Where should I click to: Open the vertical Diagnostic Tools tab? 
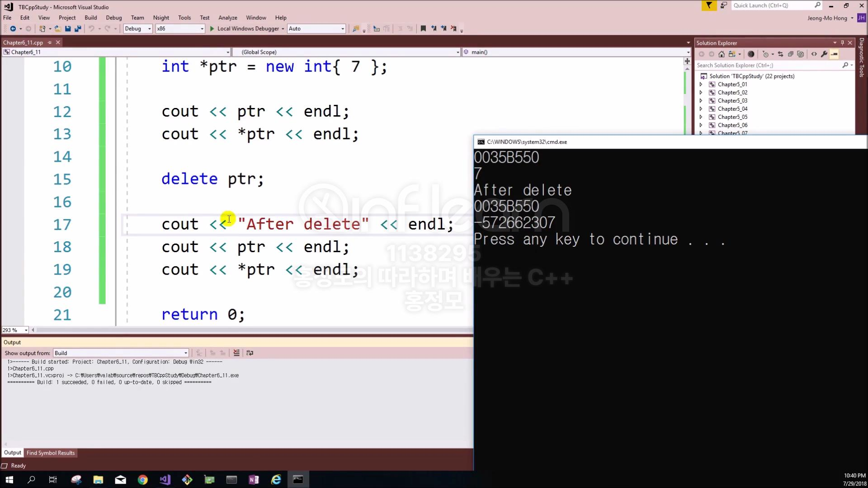pyautogui.click(x=862, y=58)
